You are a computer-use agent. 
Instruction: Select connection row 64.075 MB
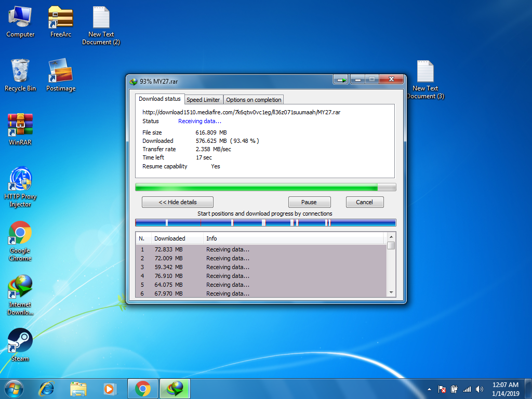click(261, 285)
